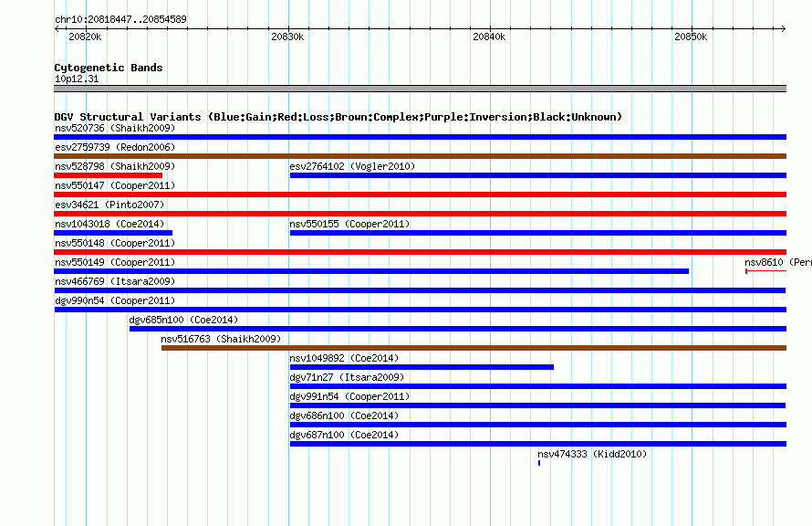Image resolution: width=812 pixels, height=526 pixels.
Task: Open the dgv685n100 (Coe2014) label
Action: click(x=183, y=320)
